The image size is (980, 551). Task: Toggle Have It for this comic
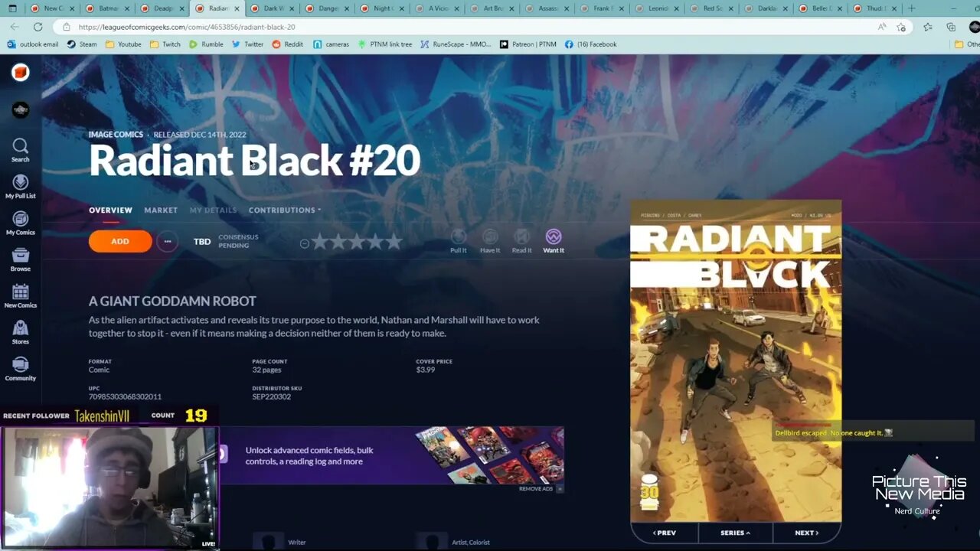[490, 241]
